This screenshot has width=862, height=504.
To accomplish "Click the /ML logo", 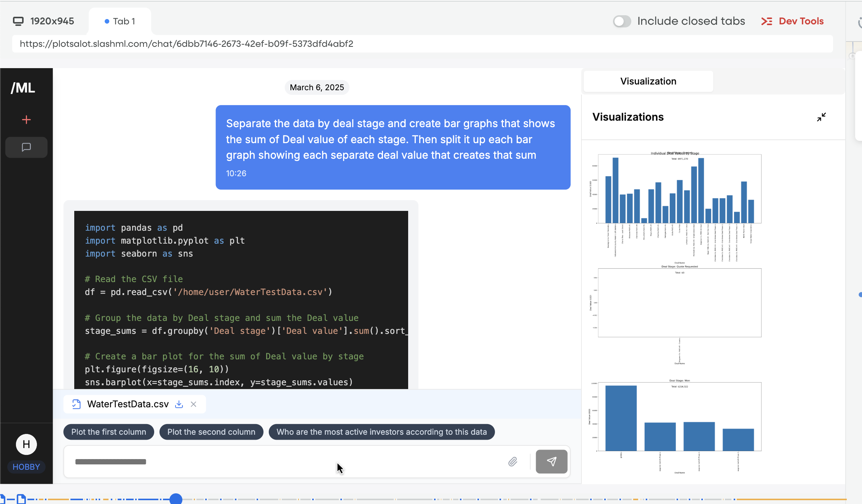I will (x=23, y=88).
